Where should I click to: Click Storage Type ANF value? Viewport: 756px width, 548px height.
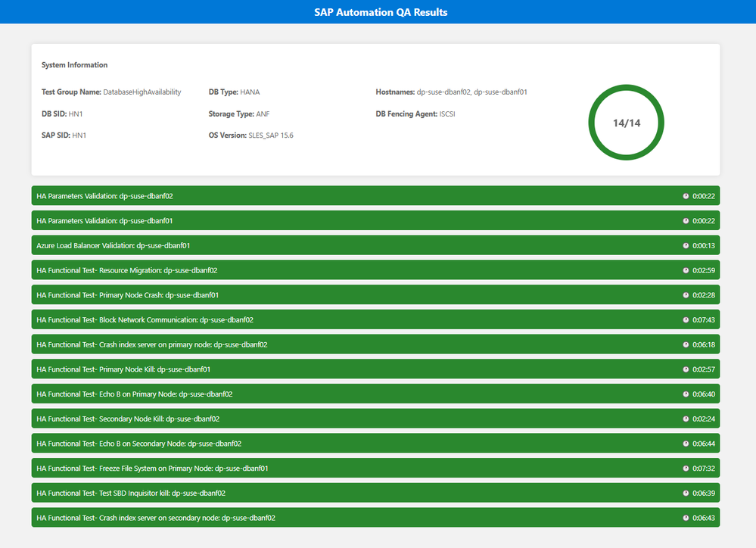[x=263, y=114]
